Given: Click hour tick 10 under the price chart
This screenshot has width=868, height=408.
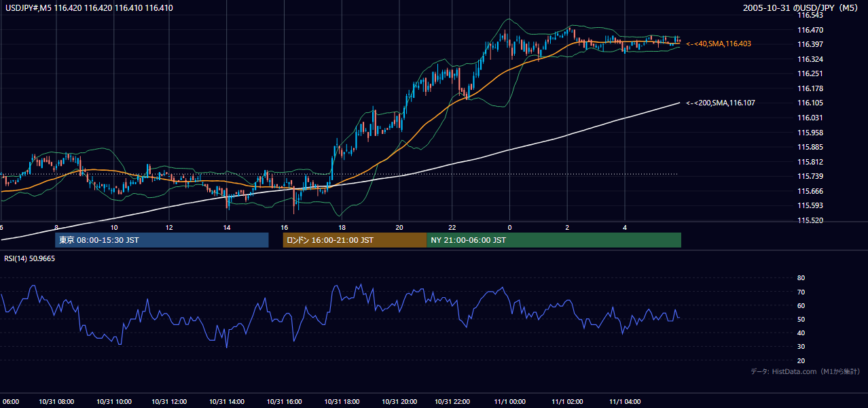Looking at the screenshot, I should (x=113, y=228).
